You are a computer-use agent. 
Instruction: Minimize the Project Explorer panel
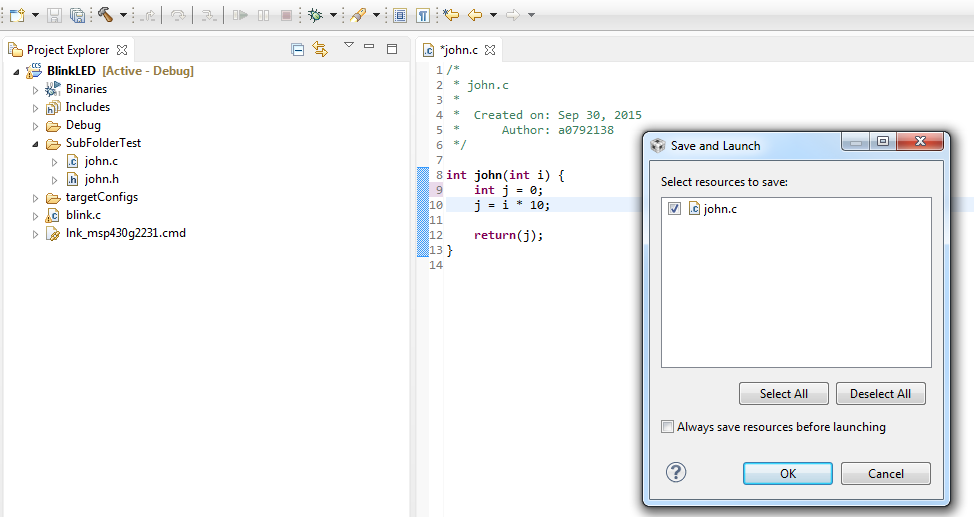pyautogui.click(x=369, y=46)
